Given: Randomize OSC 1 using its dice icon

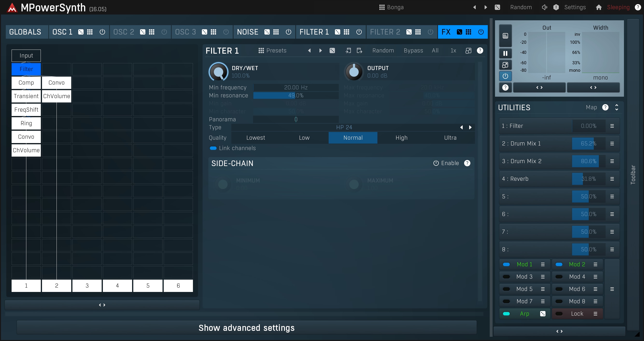Looking at the screenshot, I should 81,32.
